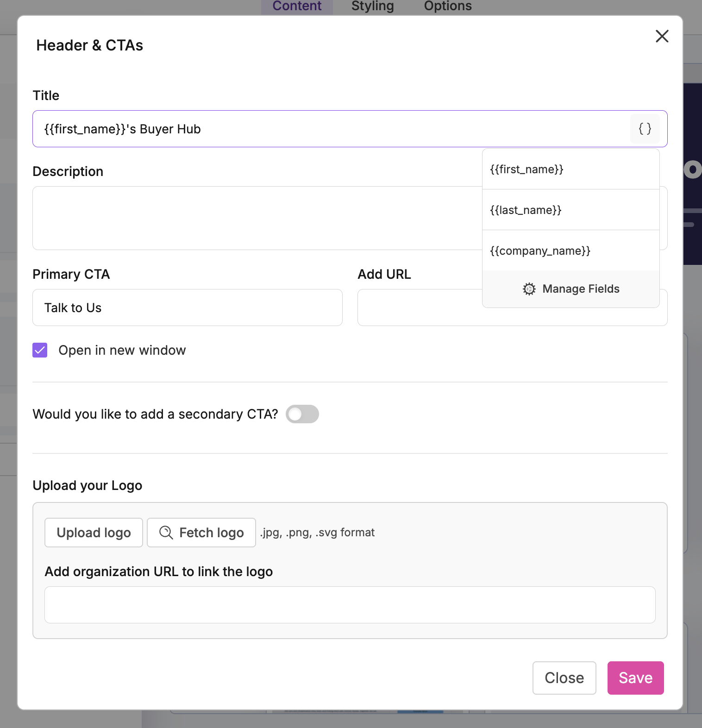
Task: Click the gear icon beside Manage Fields
Action: pyautogui.click(x=529, y=289)
